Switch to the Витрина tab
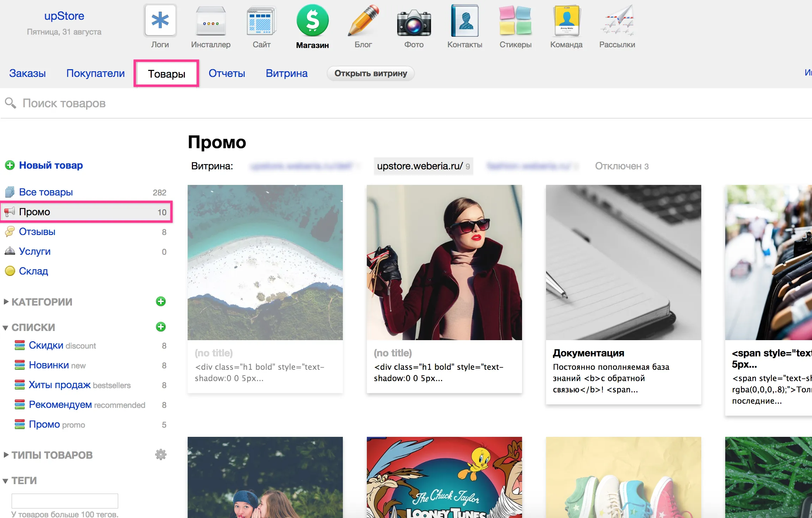 [286, 73]
